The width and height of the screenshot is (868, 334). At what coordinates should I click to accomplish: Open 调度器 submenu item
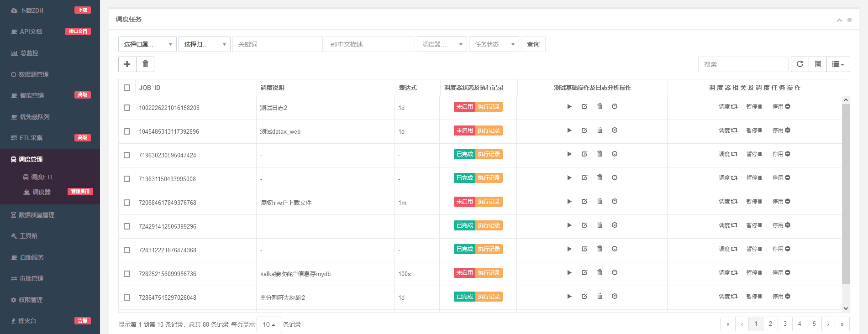pos(42,192)
